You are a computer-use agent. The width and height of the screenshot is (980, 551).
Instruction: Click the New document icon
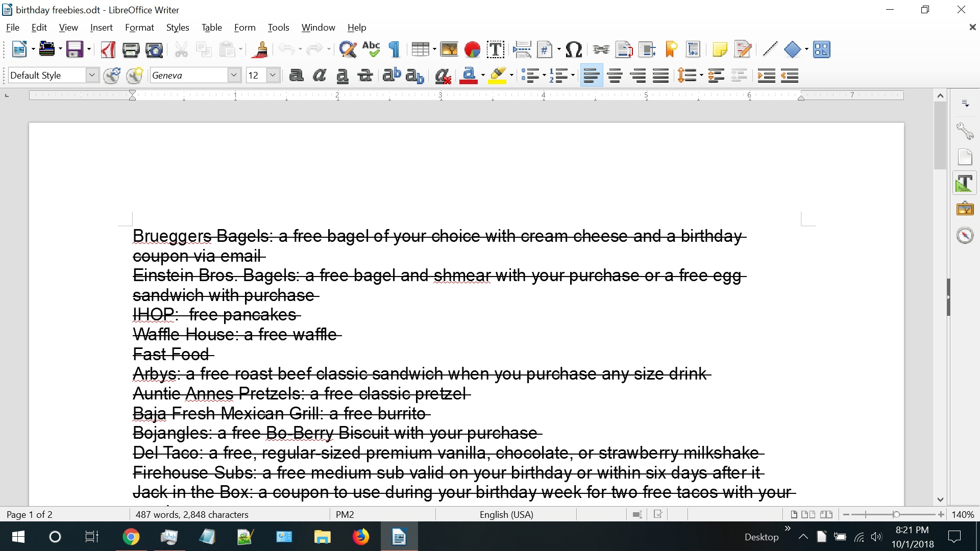coord(19,49)
